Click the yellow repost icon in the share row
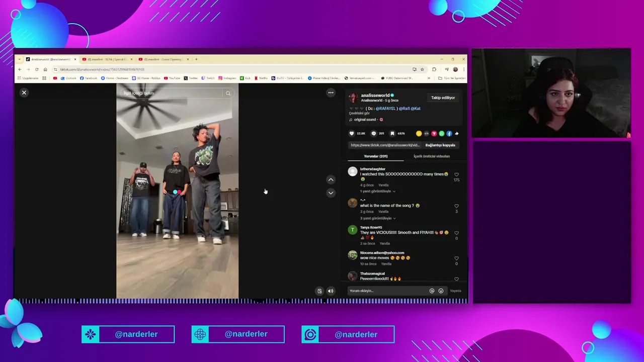The height and width of the screenshot is (362, 644). [x=419, y=133]
